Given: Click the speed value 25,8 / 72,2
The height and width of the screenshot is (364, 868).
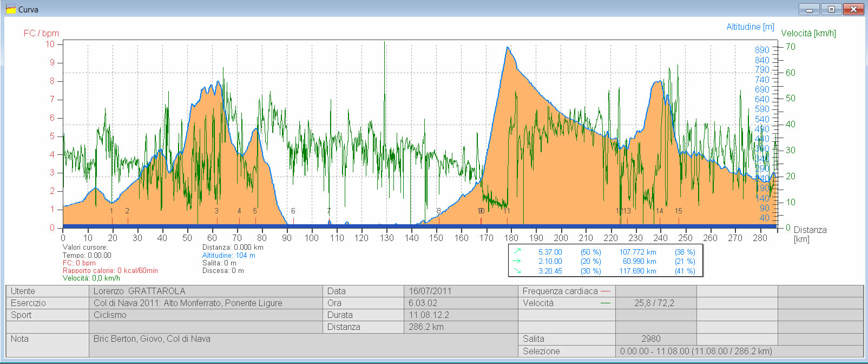Looking at the screenshot, I should (x=654, y=303).
